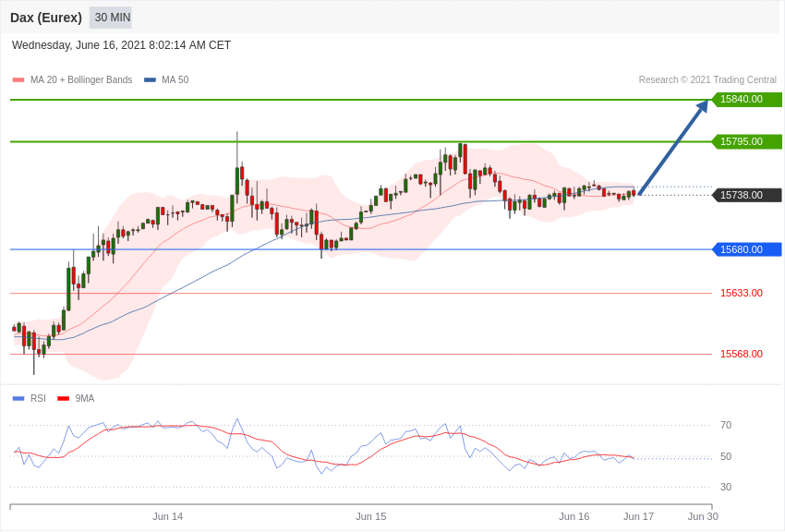
Task: Click the 9MA legend label
Action: coord(85,398)
